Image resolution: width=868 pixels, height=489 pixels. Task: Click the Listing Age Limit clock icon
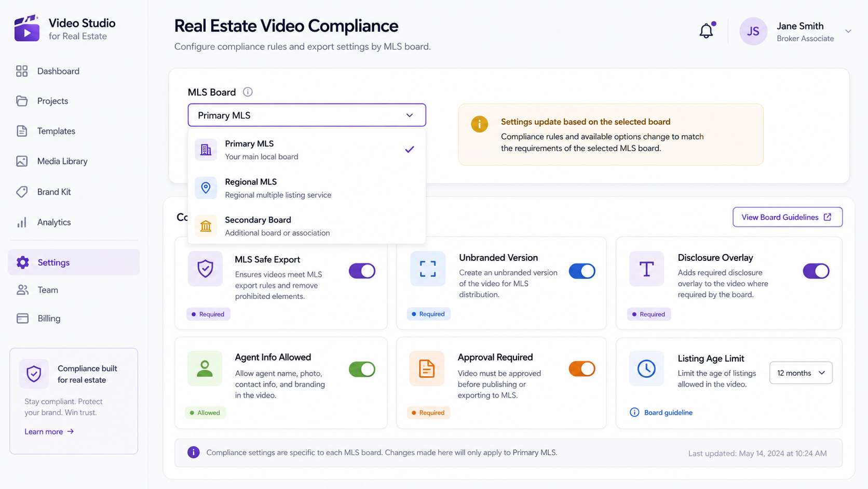coord(646,368)
